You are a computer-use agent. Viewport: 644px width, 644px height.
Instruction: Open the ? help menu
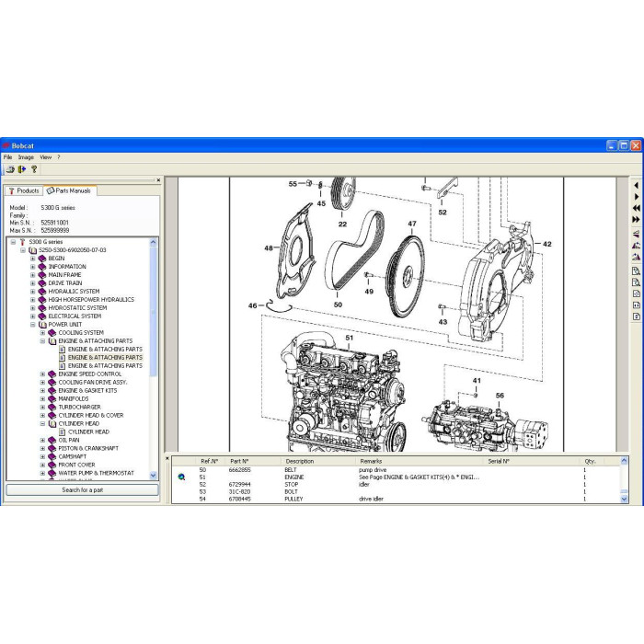pos(59,157)
